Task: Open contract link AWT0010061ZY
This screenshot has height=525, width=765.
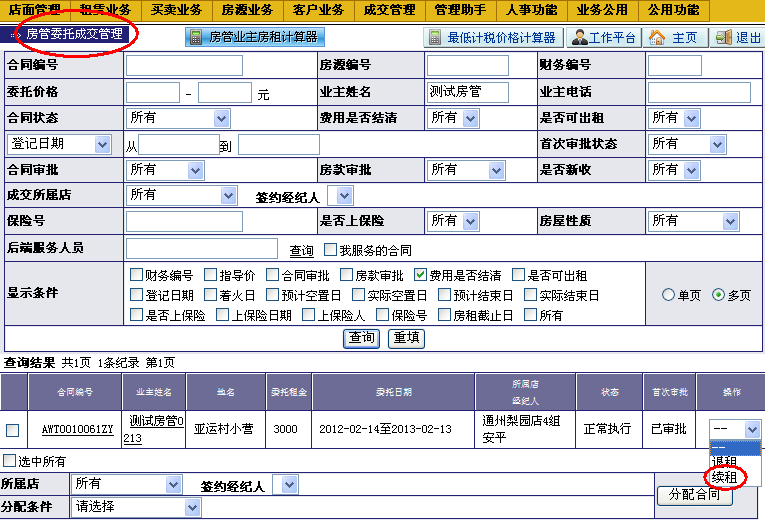Action: point(78,429)
